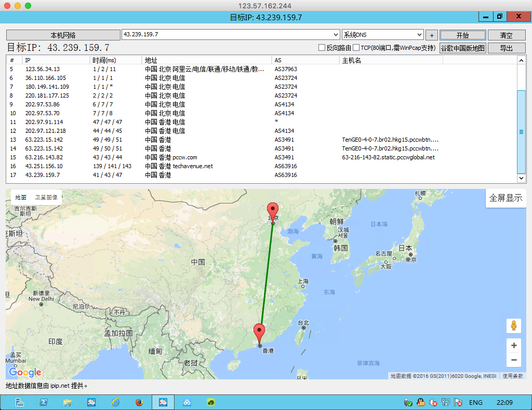Switch to 卫星图像 satellite view

pos(46,197)
